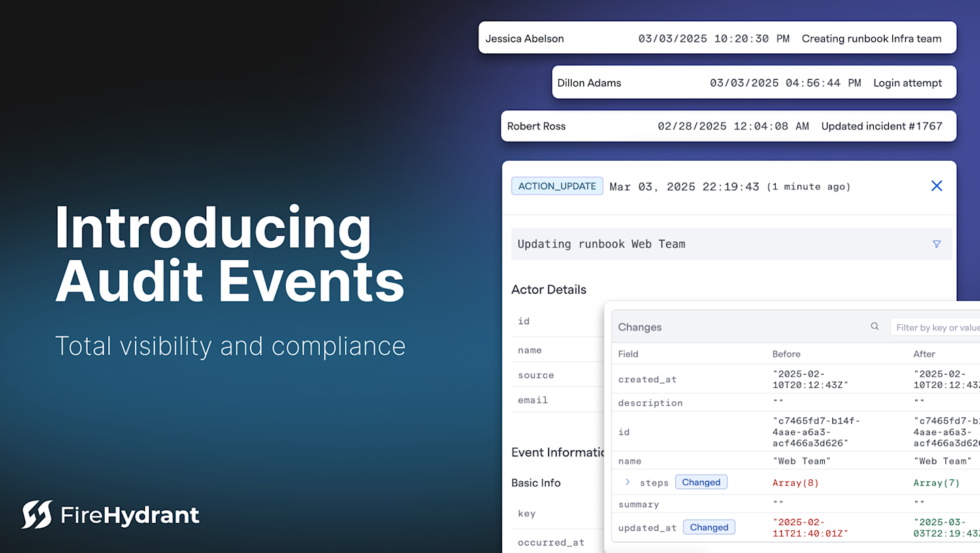Expand the steps row chevron

pyautogui.click(x=627, y=482)
